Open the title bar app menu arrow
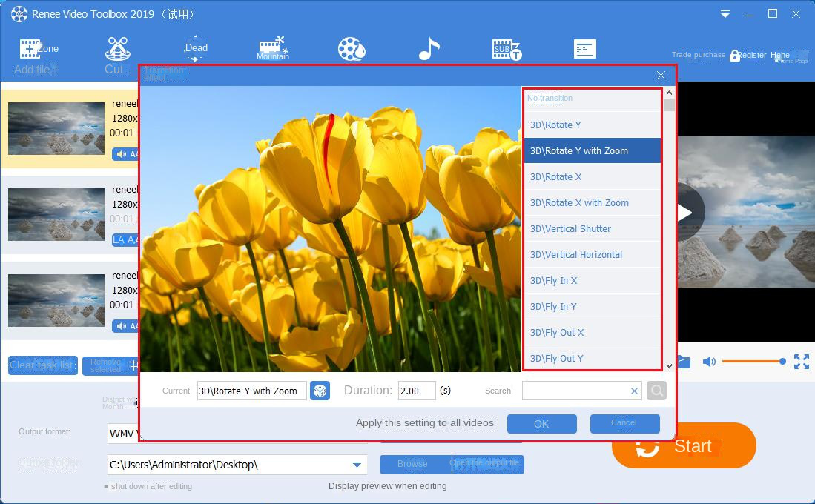 point(725,13)
